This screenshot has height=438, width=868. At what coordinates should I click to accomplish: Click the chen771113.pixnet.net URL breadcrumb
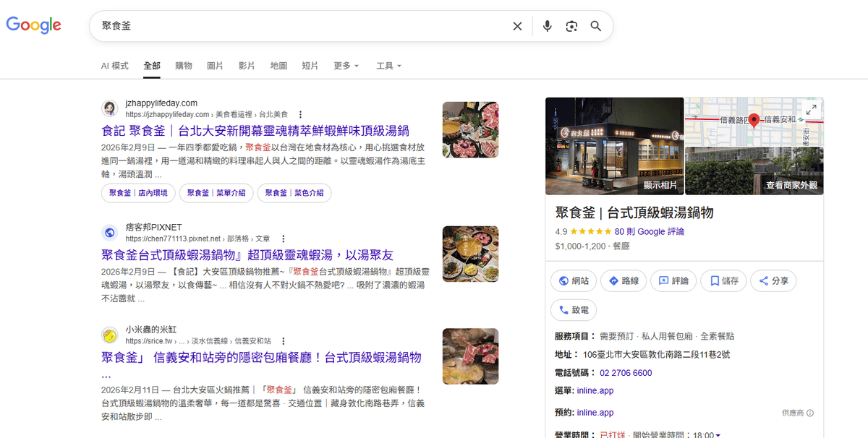(x=197, y=239)
